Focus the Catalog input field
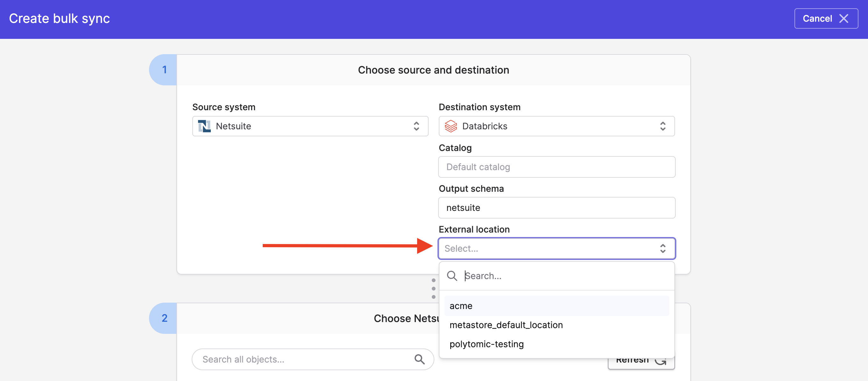The width and height of the screenshot is (868, 381). (x=557, y=167)
